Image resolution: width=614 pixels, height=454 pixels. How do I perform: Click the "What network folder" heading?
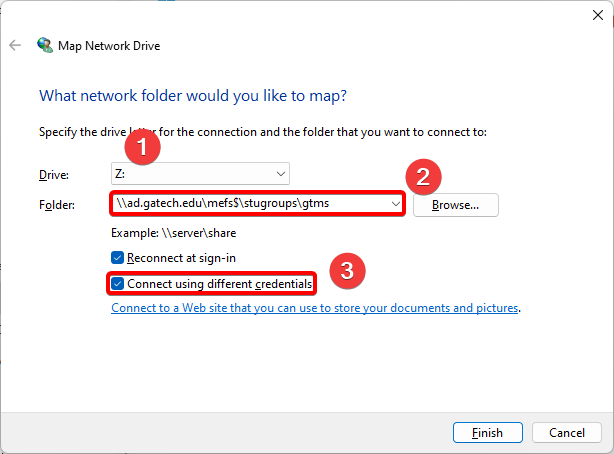(192, 96)
